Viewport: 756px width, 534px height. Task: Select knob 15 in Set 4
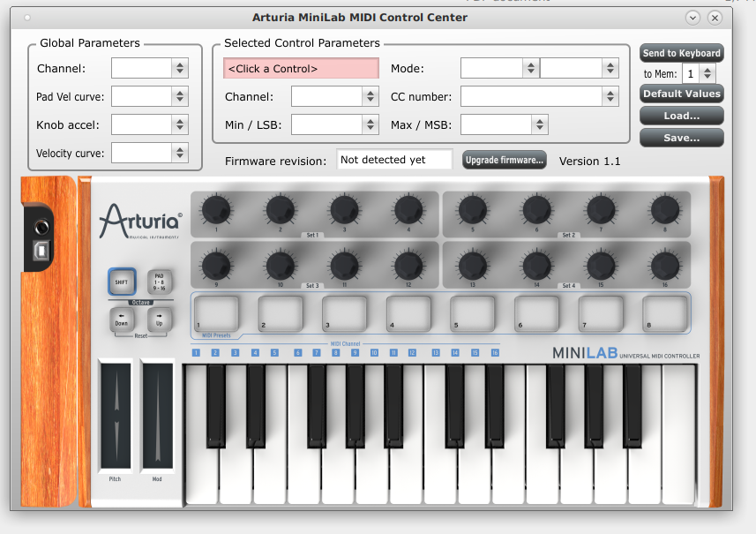pos(601,266)
